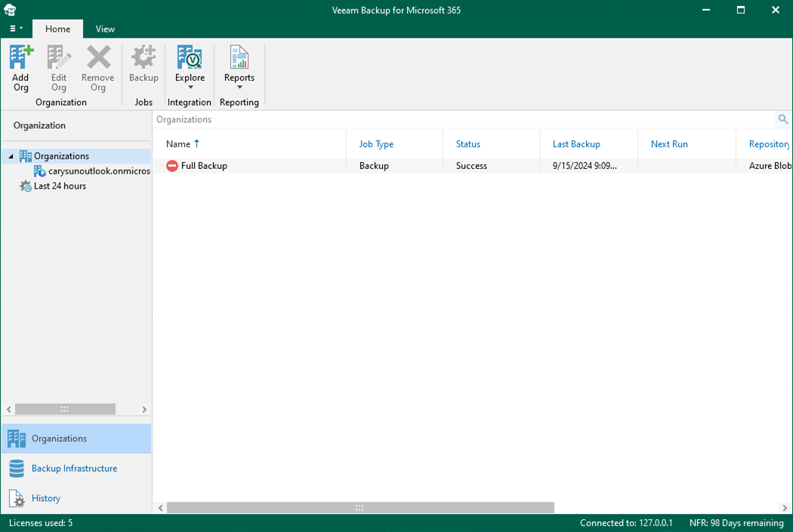Sort by Last Backup column header
793x532 pixels.
tap(576, 144)
